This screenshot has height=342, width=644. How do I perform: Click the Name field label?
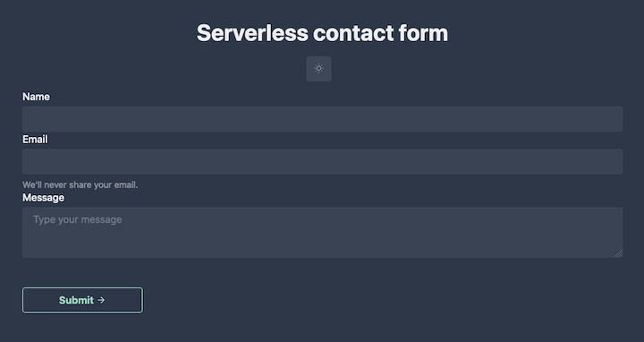[x=36, y=97]
